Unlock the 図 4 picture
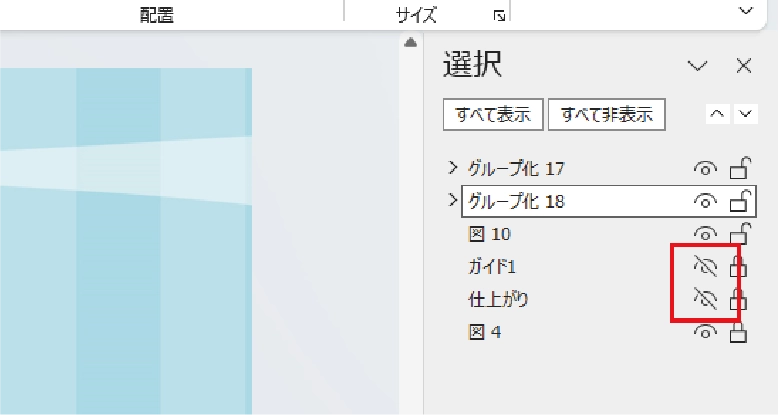Viewport: 779px width, 415px height. 738,332
